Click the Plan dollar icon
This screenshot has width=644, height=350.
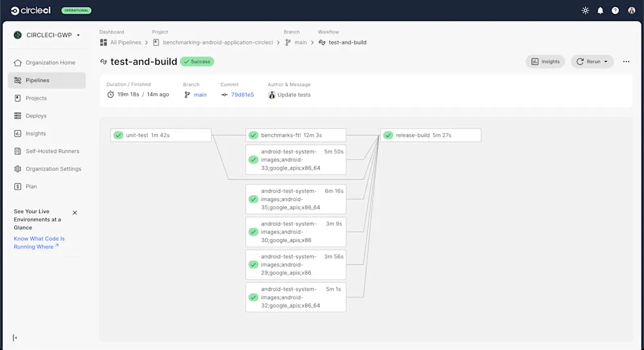(18, 186)
